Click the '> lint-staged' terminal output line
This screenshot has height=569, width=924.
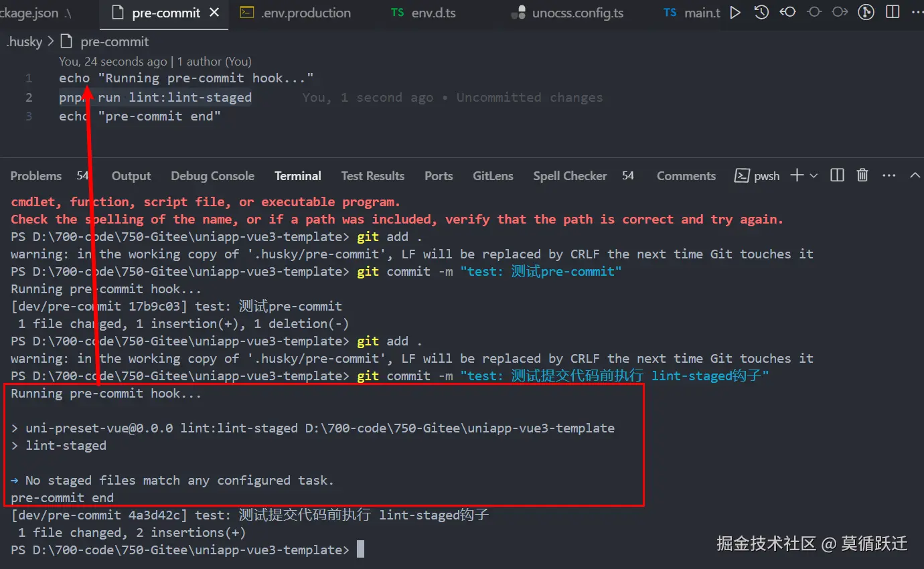coord(59,446)
